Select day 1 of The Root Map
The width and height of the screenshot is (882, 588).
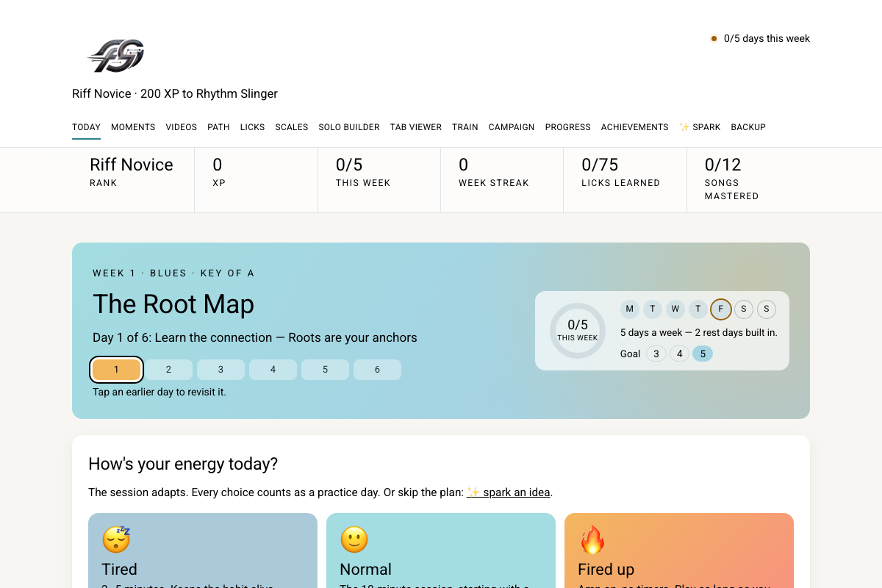[116, 370]
